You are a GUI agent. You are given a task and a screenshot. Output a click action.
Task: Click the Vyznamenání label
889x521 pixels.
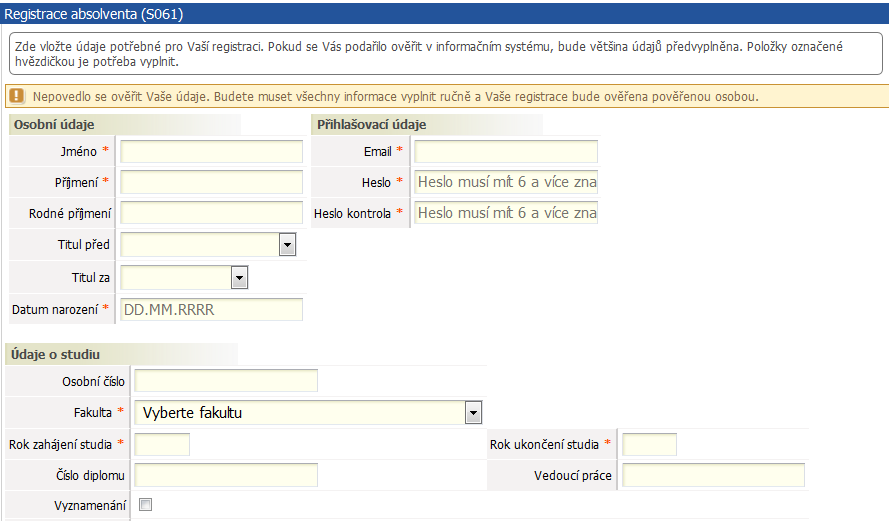(x=90, y=506)
